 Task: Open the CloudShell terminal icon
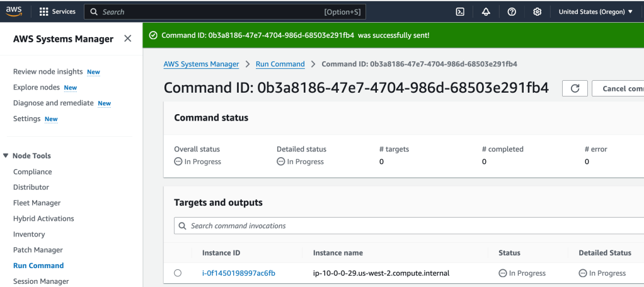click(460, 12)
